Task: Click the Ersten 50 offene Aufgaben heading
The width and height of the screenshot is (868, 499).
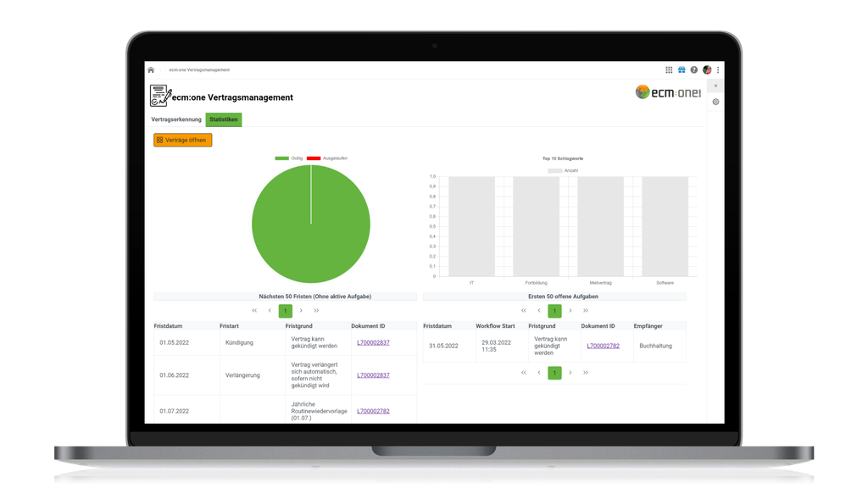Action: pos(563,297)
